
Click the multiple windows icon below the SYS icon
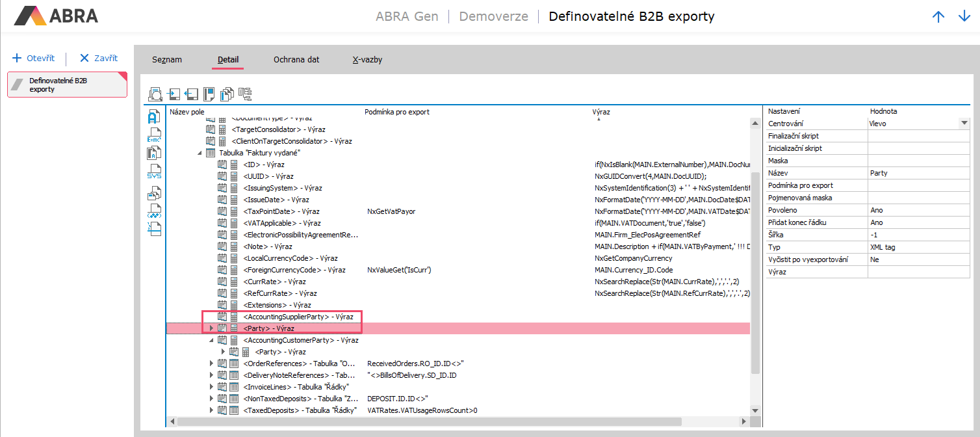[154, 192]
